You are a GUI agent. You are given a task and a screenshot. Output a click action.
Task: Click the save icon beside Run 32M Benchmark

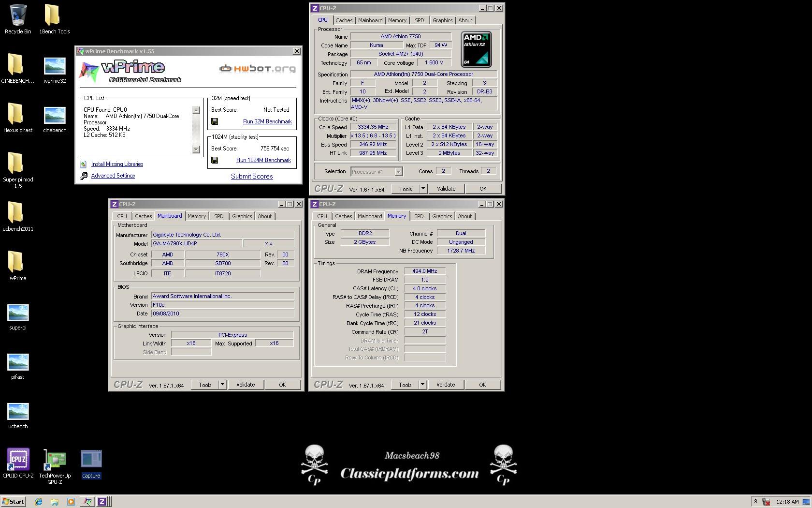[x=215, y=121]
